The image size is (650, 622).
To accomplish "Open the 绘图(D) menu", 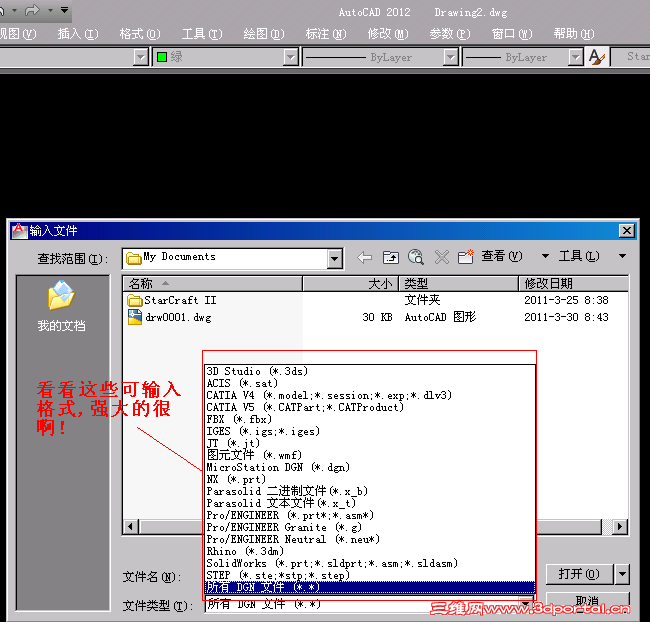I will tap(264, 34).
